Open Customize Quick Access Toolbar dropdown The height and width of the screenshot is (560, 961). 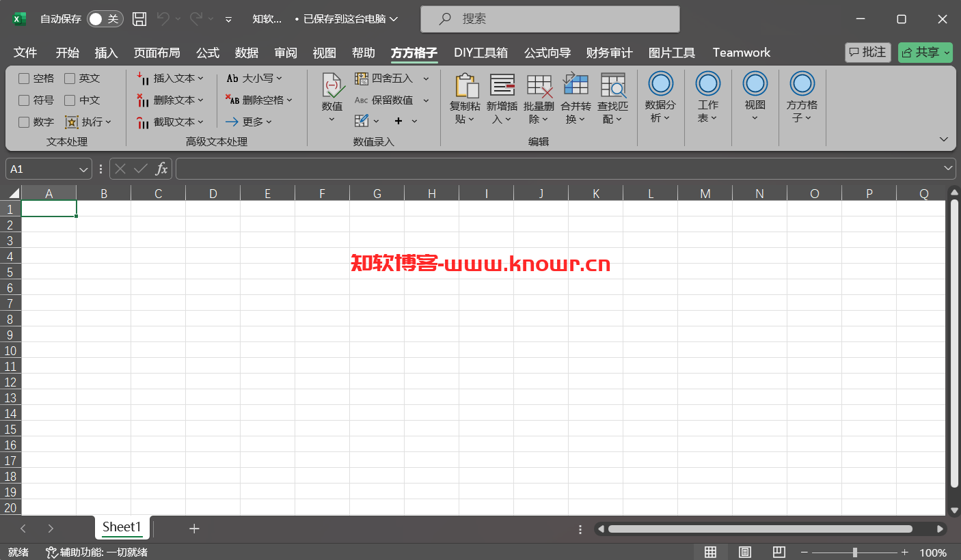coord(228,19)
